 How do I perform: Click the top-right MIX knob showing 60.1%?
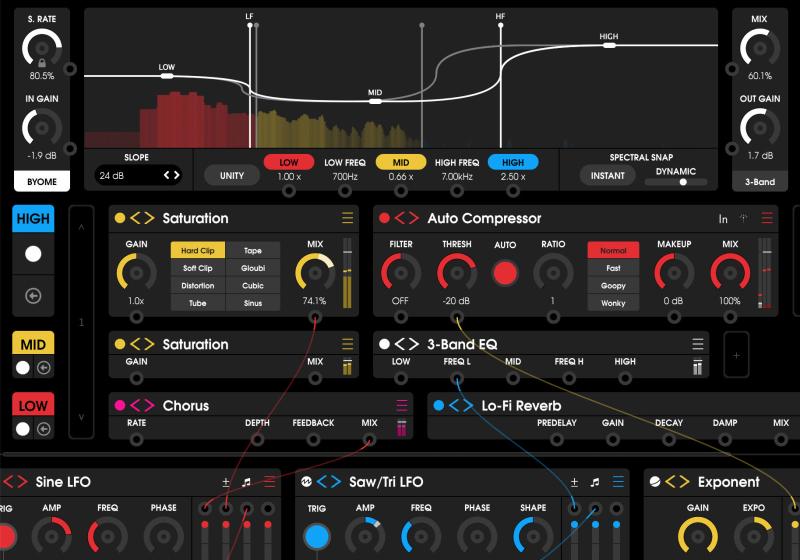pos(760,48)
